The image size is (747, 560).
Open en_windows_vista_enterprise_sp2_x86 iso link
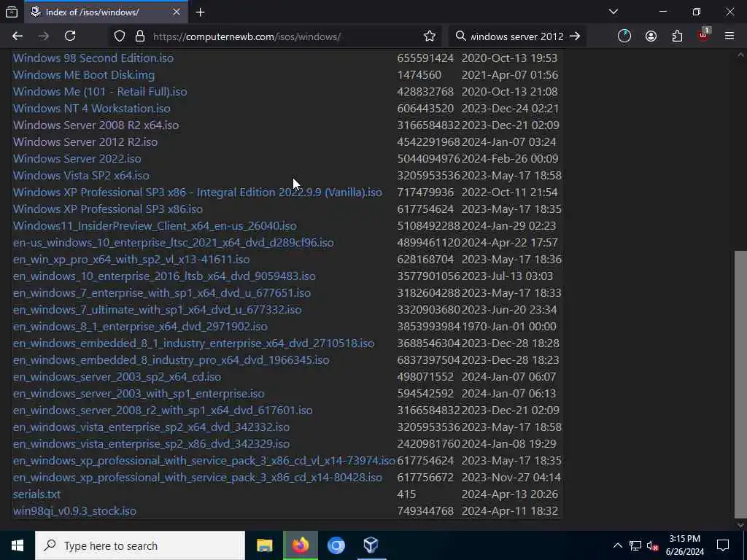(151, 444)
